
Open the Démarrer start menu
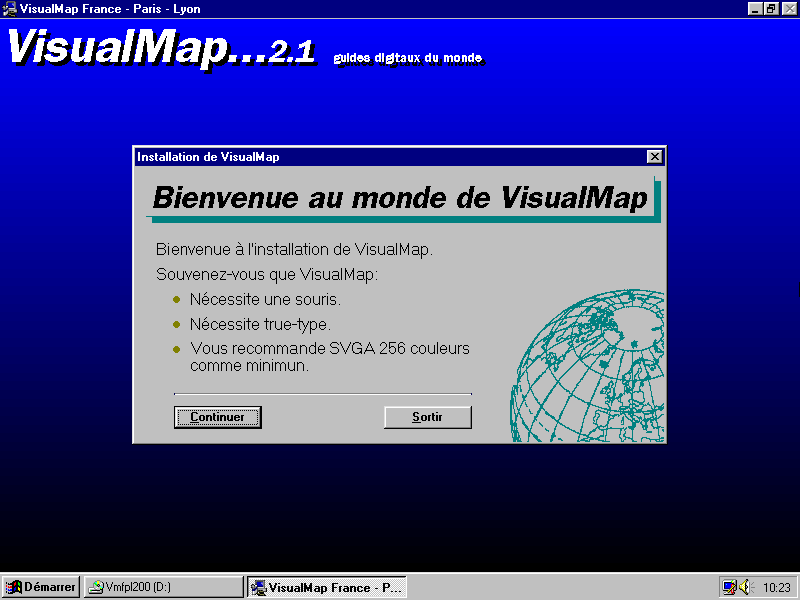[x=41, y=587]
